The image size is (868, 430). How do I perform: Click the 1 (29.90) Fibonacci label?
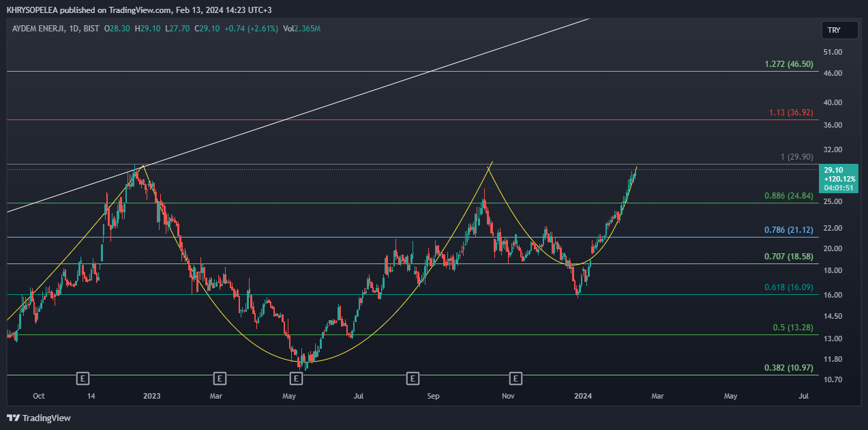[797, 157]
